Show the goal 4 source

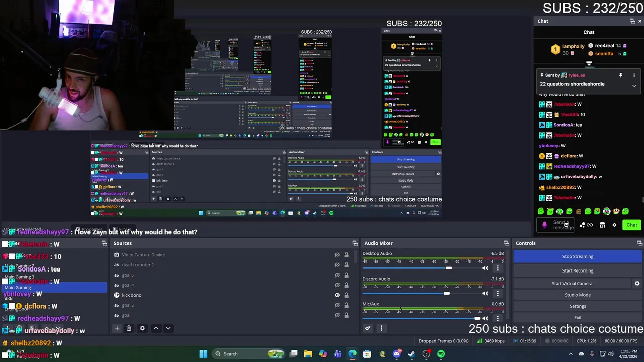pos(337,285)
